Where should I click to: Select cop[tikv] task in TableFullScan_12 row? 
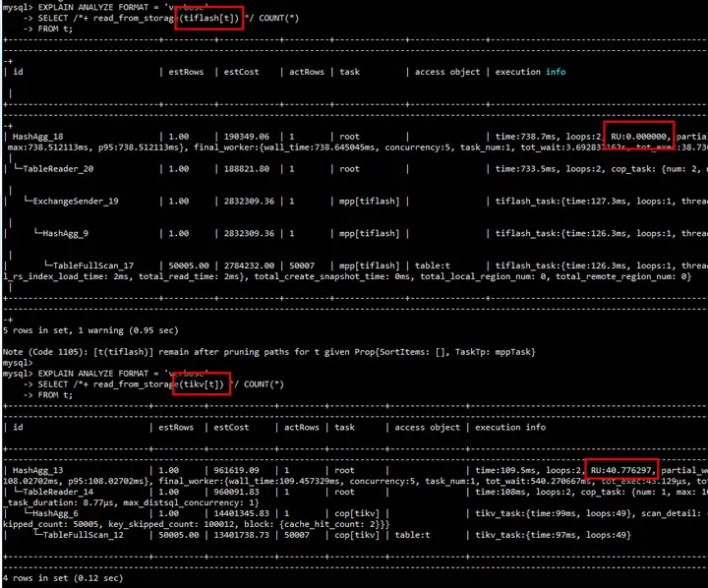click(x=357, y=535)
